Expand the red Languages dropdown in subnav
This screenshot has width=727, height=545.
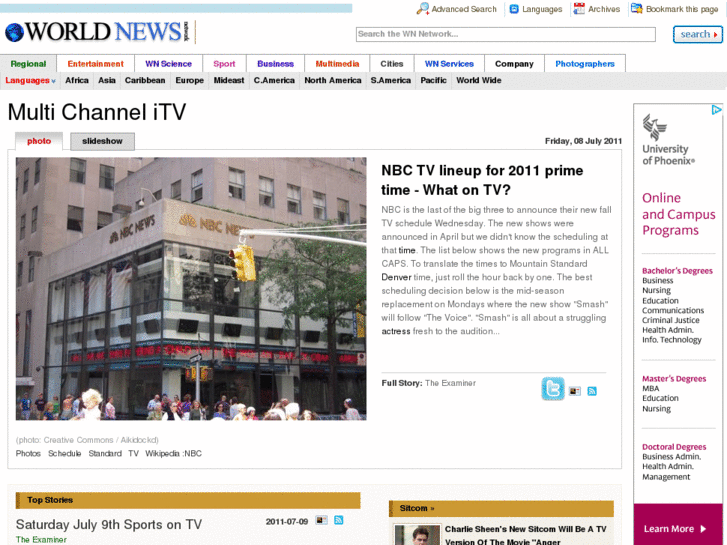(x=30, y=81)
